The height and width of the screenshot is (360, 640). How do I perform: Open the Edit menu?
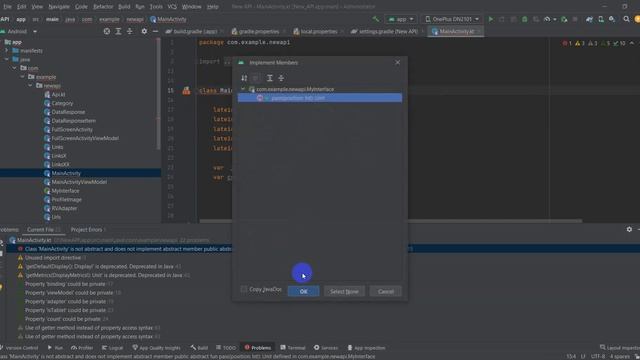pos(21,7)
